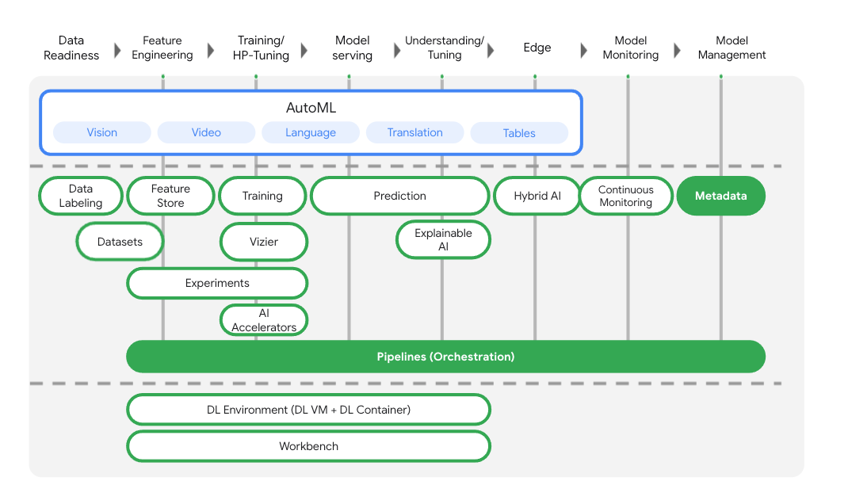Expand the arrow after Data Readiness
The image size is (848, 504).
click(x=116, y=48)
